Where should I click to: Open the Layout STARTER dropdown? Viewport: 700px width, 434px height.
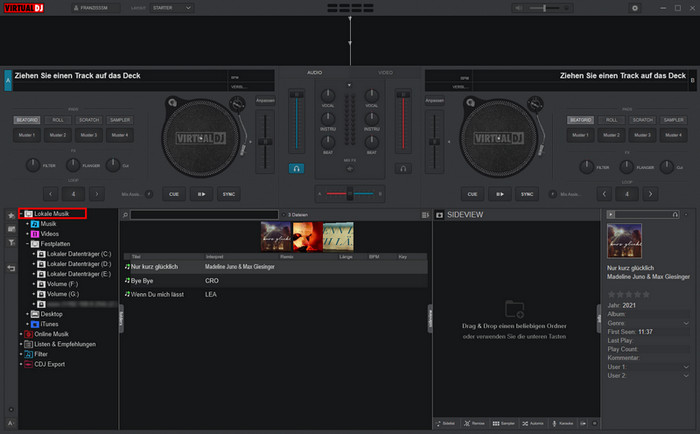171,8
